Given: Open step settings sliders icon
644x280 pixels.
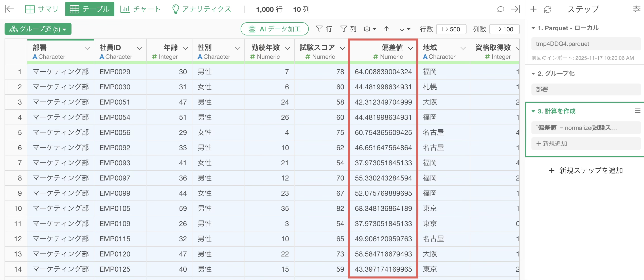Looking at the screenshot, I should click(x=637, y=9).
